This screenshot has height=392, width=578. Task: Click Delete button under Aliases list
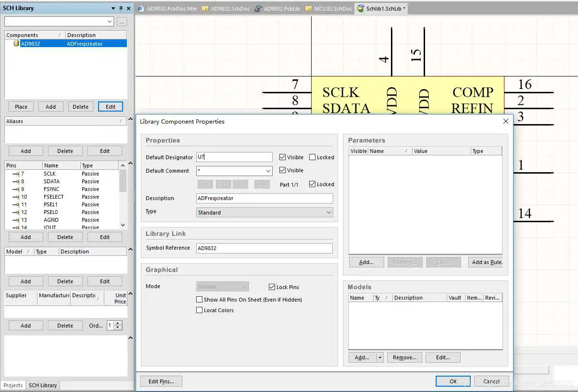(65, 151)
